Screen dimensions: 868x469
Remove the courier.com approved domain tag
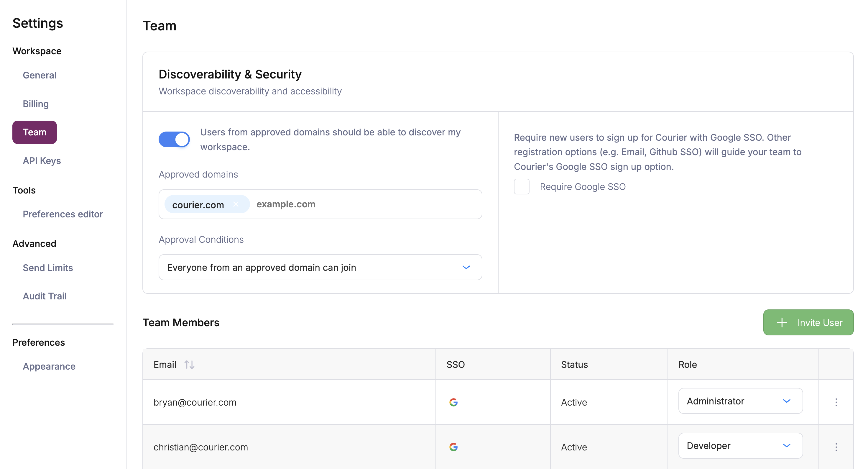(x=236, y=204)
